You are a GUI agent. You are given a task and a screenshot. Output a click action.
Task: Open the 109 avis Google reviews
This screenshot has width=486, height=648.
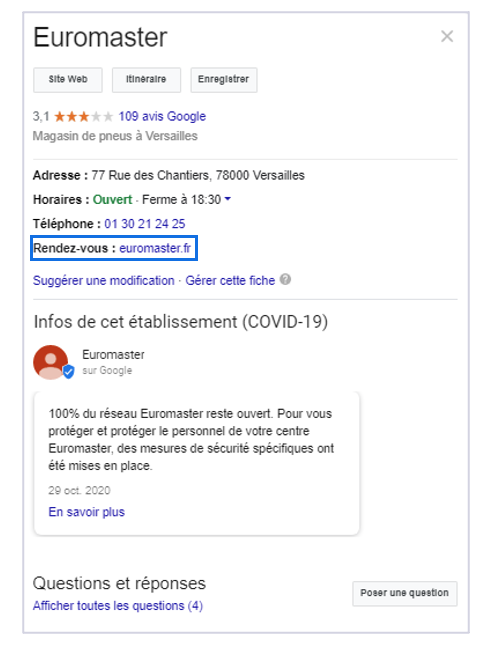click(162, 117)
